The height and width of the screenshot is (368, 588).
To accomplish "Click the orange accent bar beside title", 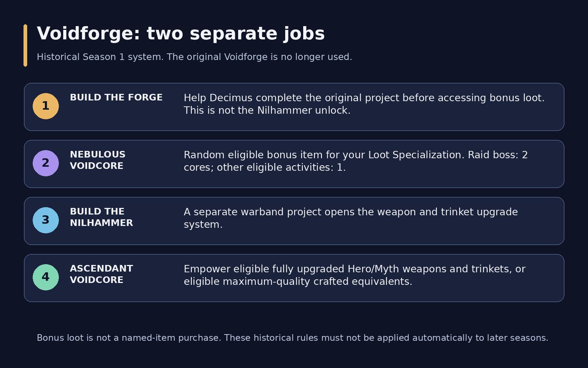I will [25, 45].
